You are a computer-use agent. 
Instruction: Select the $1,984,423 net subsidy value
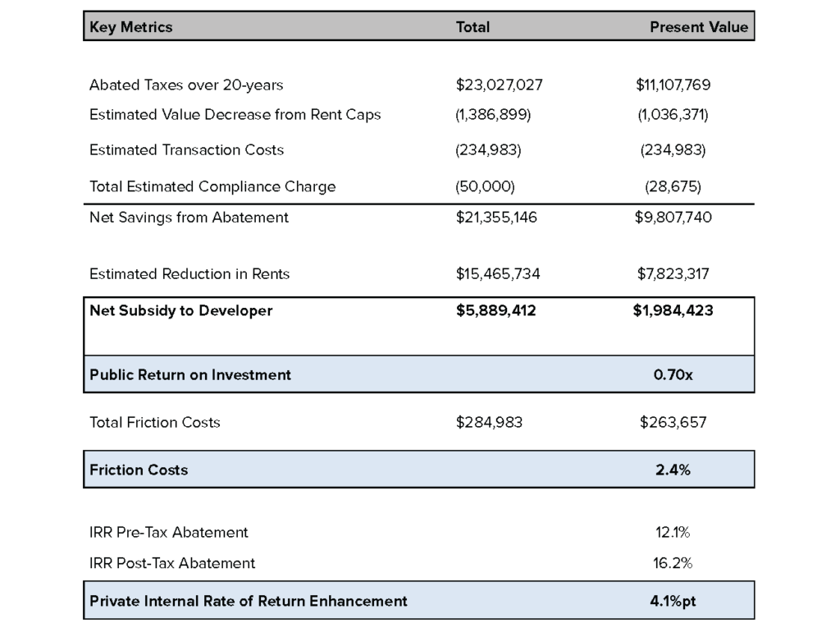coord(673,310)
